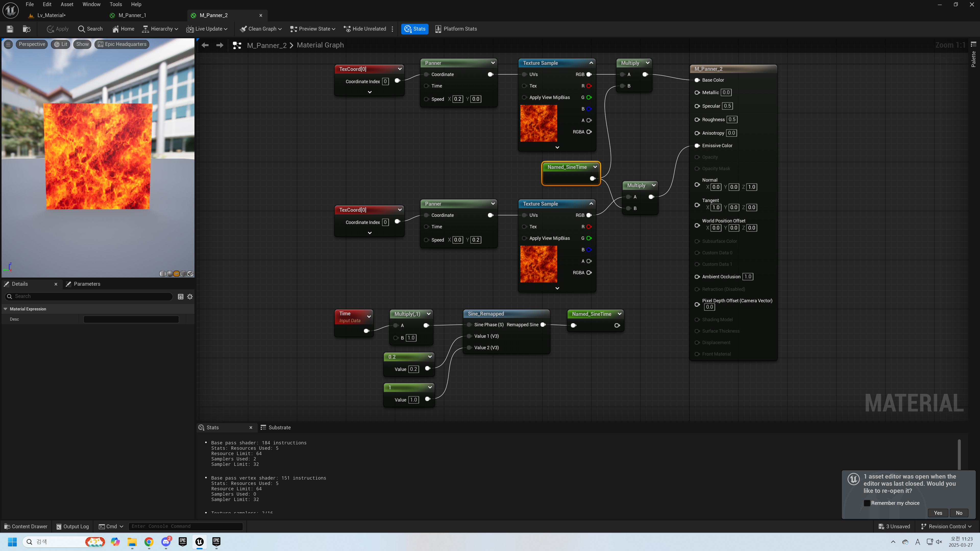This screenshot has height=551, width=980.
Task: Click the Stats panel vertical scrollbar
Action: [959, 455]
